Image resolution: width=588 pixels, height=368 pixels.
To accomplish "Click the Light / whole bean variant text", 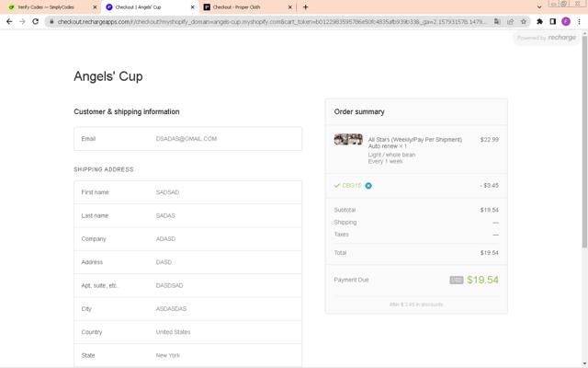I will click(391, 155).
